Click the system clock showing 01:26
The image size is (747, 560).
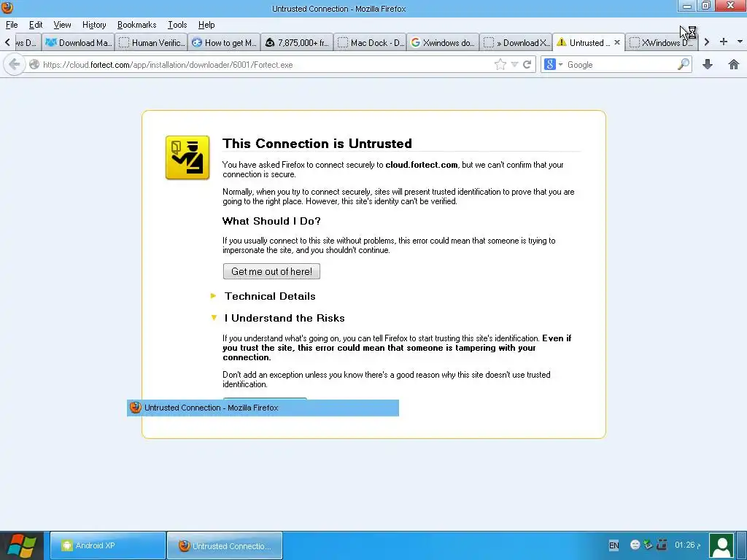[x=687, y=545]
